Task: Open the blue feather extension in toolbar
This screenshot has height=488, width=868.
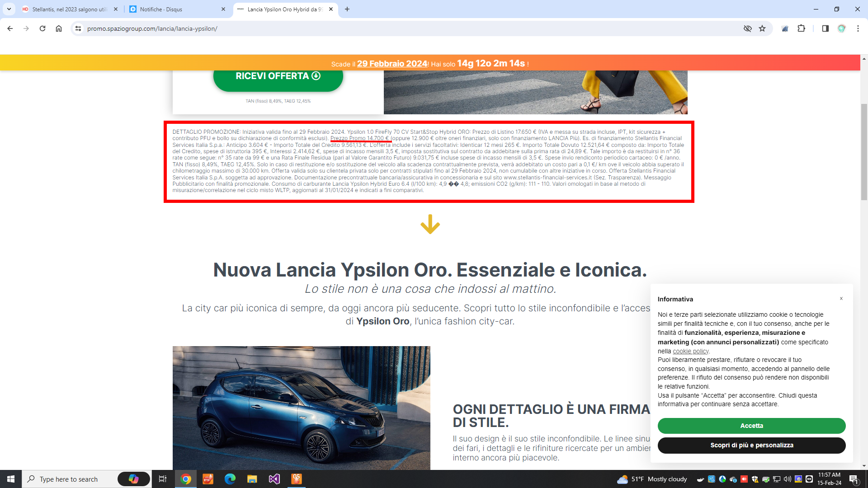Action: pyautogui.click(x=785, y=28)
